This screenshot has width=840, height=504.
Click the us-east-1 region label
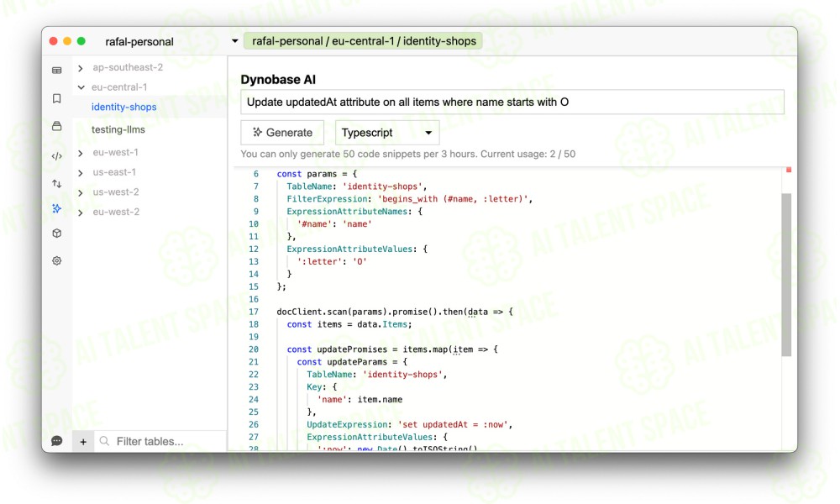point(114,172)
